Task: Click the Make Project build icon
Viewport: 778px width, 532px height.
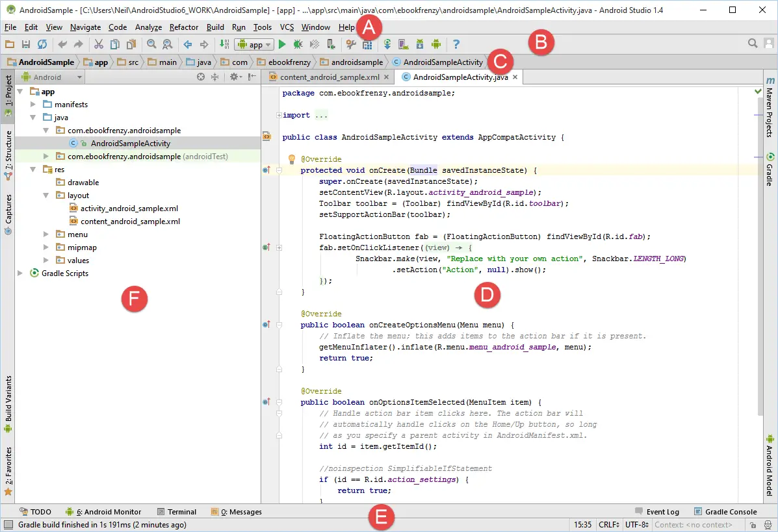Action: click(224, 44)
